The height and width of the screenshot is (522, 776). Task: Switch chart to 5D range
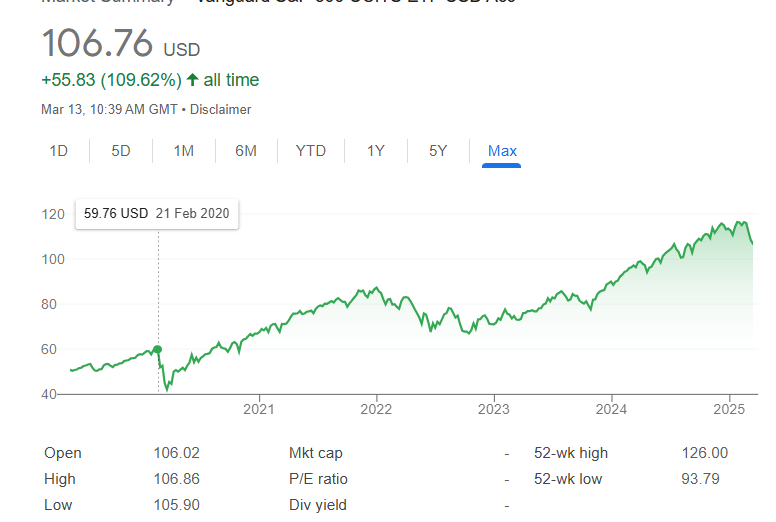pyautogui.click(x=121, y=150)
